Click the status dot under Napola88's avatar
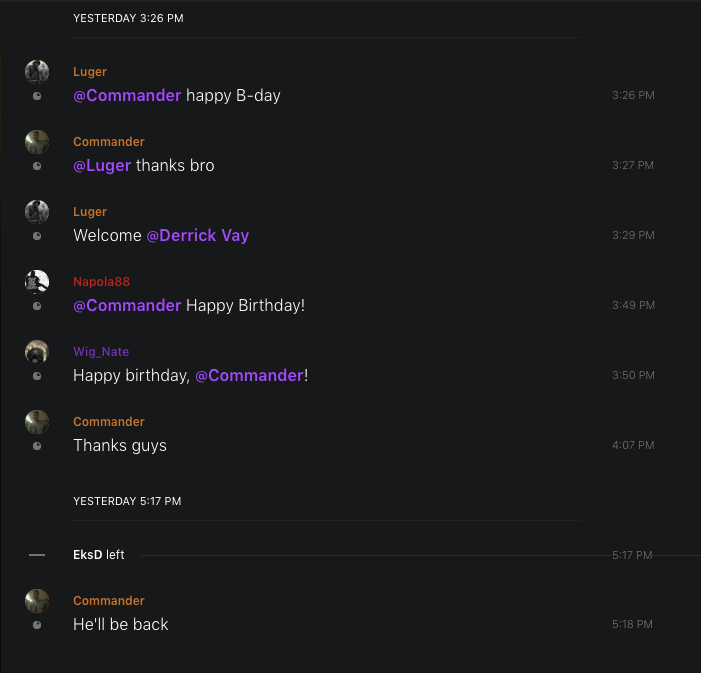The height and width of the screenshot is (673, 701). pos(37,306)
